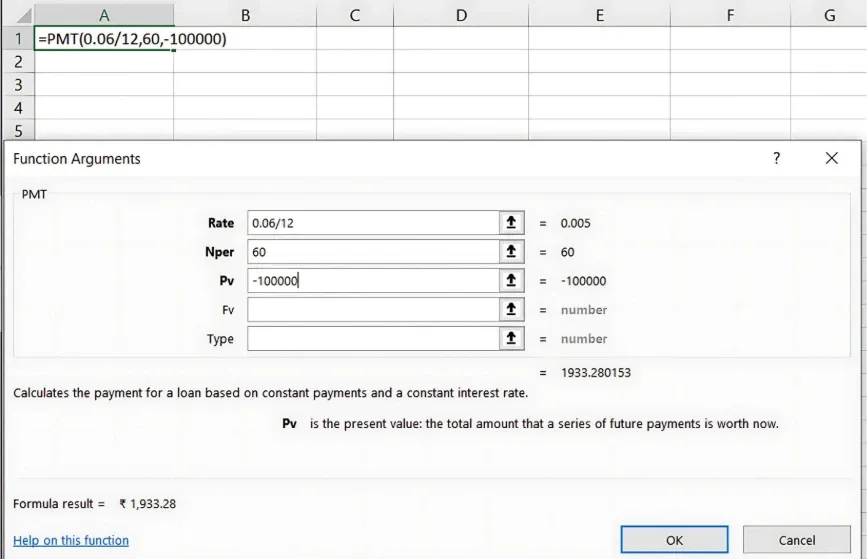The width and height of the screenshot is (867, 559).
Task: Click the Fv collapse dialog arrow icon
Action: tap(511, 310)
